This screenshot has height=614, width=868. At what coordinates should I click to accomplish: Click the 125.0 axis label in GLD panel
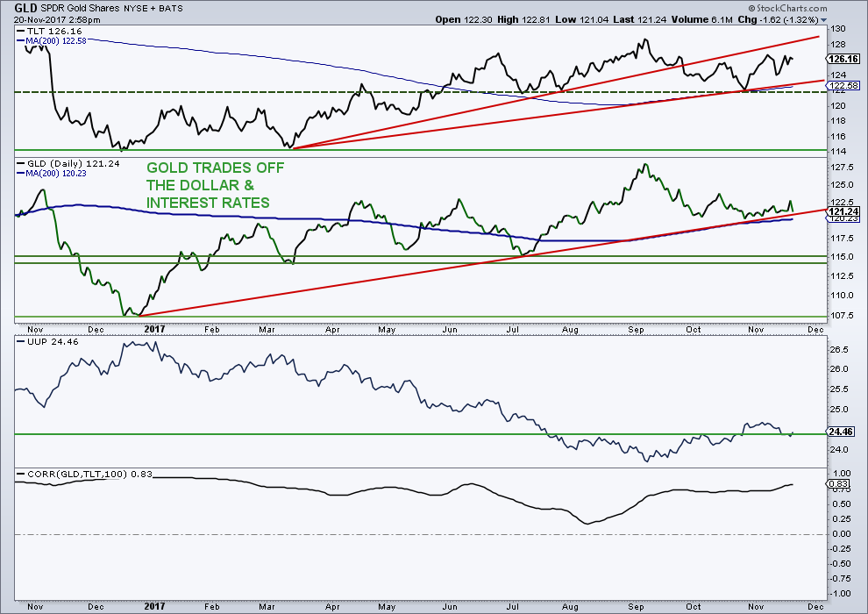pyautogui.click(x=842, y=185)
